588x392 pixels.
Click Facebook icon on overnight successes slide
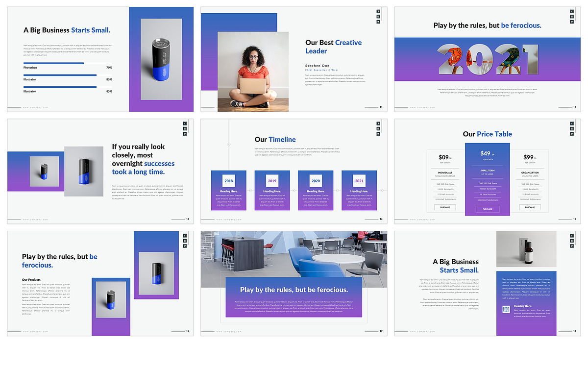pos(185,123)
